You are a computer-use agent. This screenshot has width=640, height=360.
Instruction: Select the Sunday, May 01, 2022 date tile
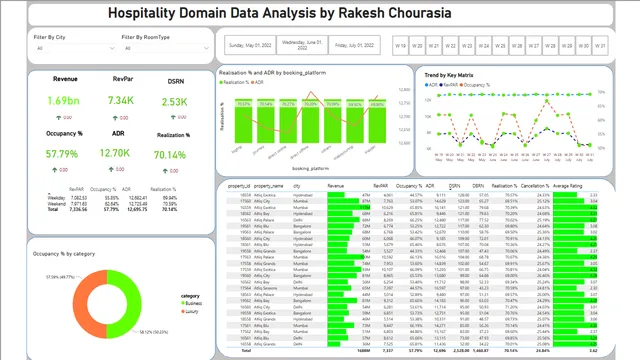point(250,45)
